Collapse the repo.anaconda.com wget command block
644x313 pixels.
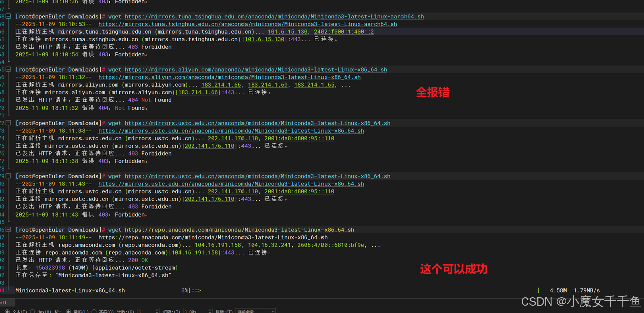(x=8, y=230)
